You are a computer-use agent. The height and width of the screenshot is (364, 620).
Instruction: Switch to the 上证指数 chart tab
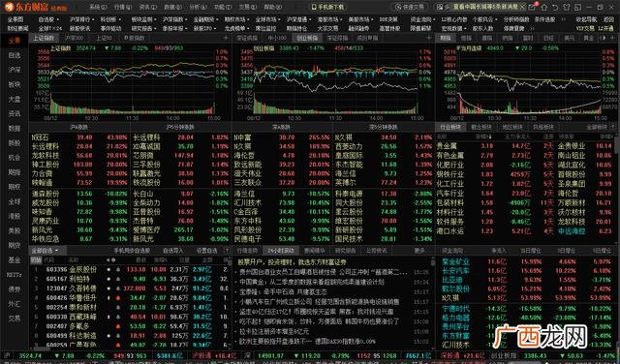(x=44, y=38)
